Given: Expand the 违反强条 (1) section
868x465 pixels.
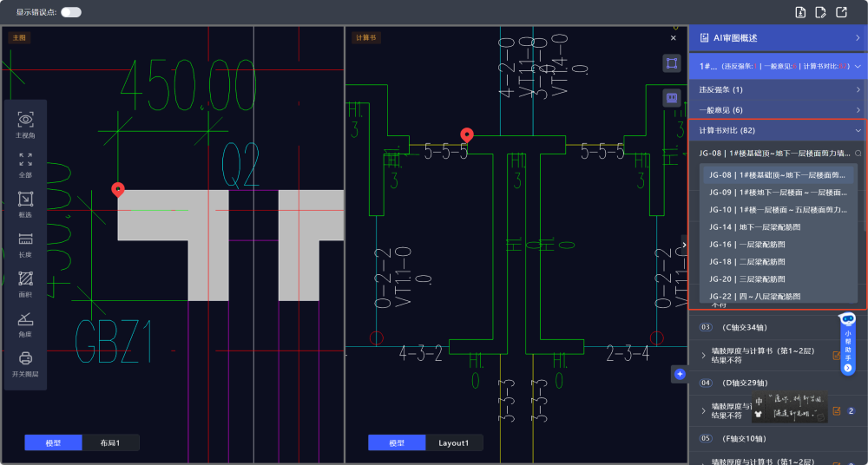Looking at the screenshot, I should point(778,89).
